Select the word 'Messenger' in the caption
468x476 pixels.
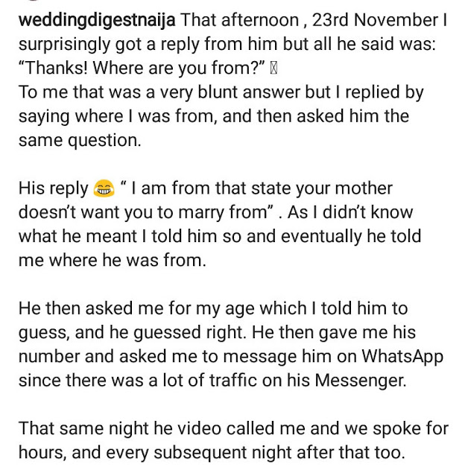[x=359, y=380]
